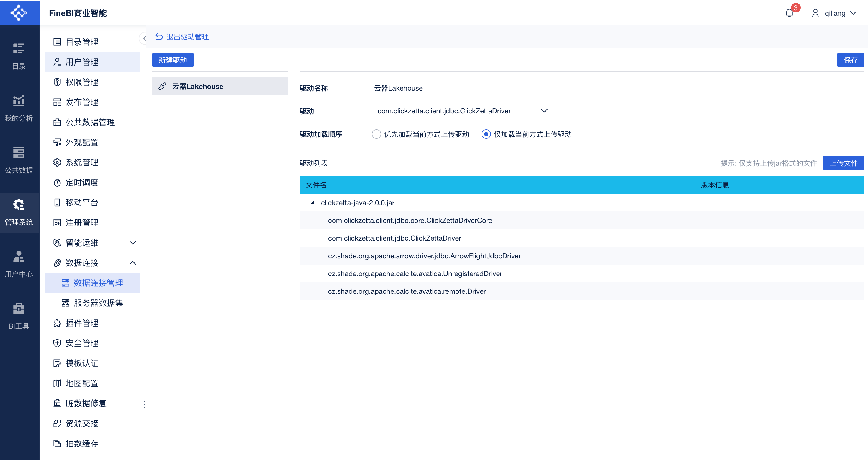Select 优先加载当前方式上传驱动 radio option
868x460 pixels.
coord(376,134)
